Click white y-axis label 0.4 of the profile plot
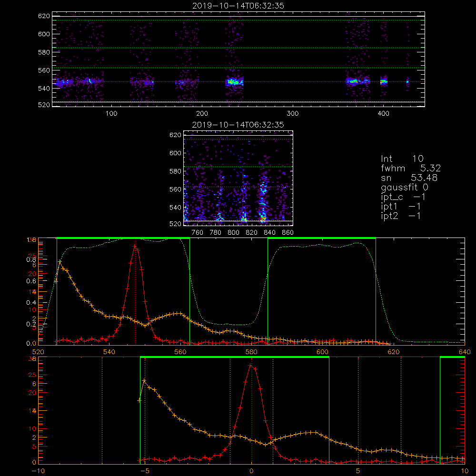Screen dimensions: 476x476 tap(31, 303)
